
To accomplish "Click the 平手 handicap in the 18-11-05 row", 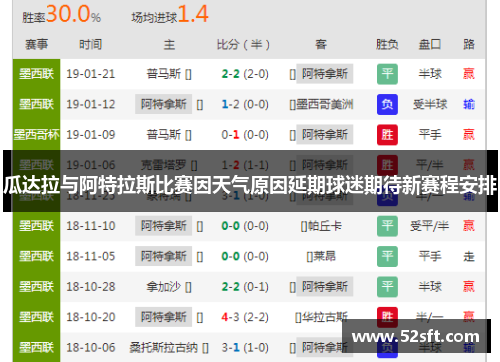I will coord(430,256).
